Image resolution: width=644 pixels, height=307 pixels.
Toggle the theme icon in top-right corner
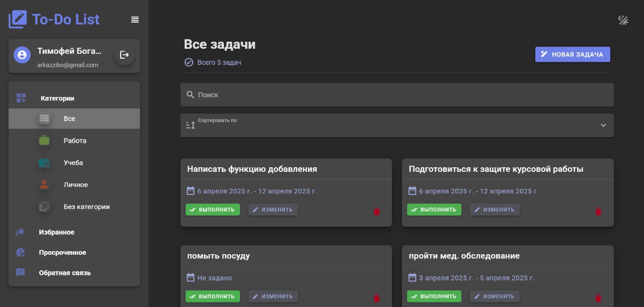(x=623, y=20)
